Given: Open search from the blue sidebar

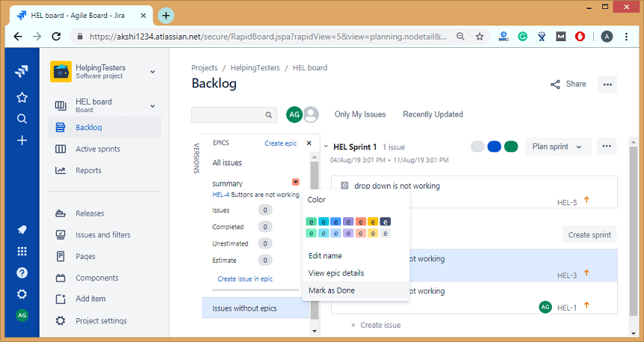Looking at the screenshot, I should [22, 118].
